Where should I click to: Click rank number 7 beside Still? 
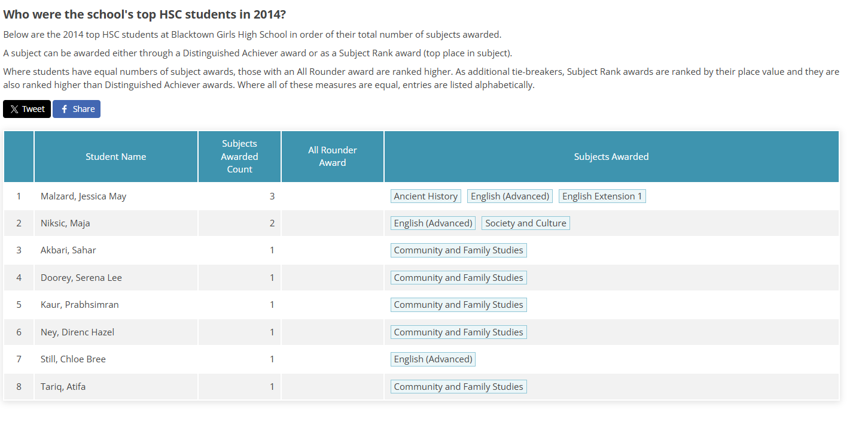click(x=19, y=359)
